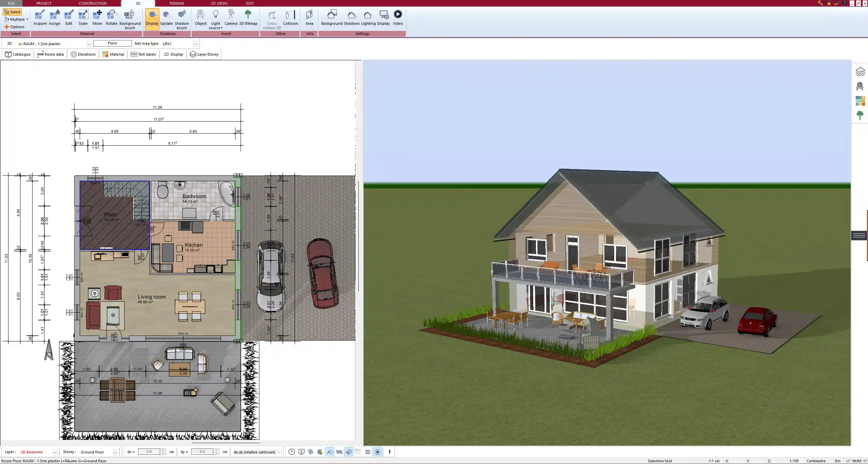Click the room name Floor input field
The image size is (868, 464).
112,43
